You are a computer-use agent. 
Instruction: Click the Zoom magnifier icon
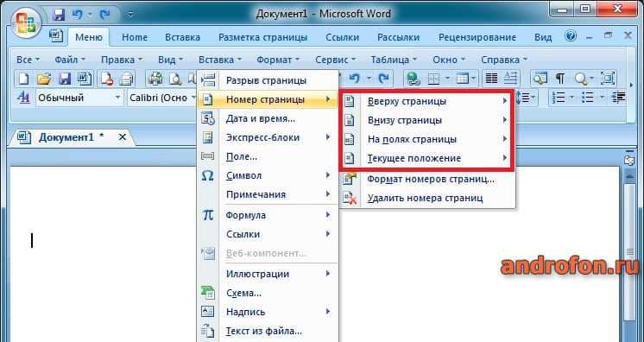click(581, 78)
